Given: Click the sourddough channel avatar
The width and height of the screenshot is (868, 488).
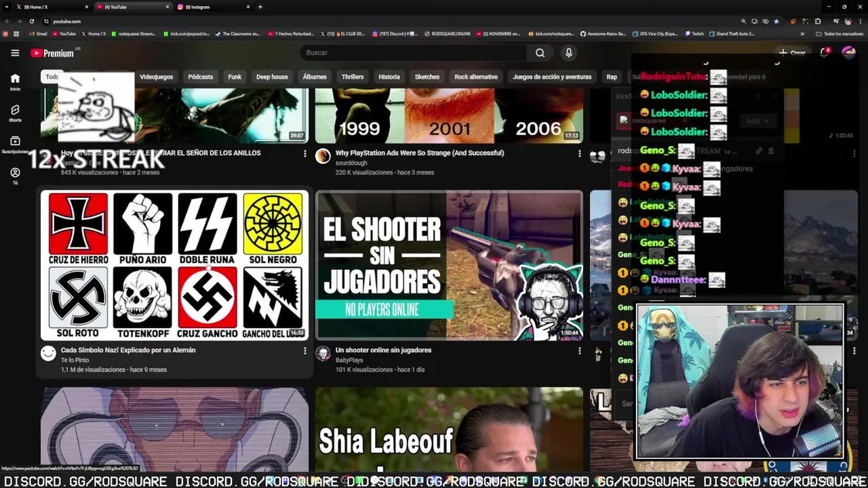Looking at the screenshot, I should pos(323,157).
